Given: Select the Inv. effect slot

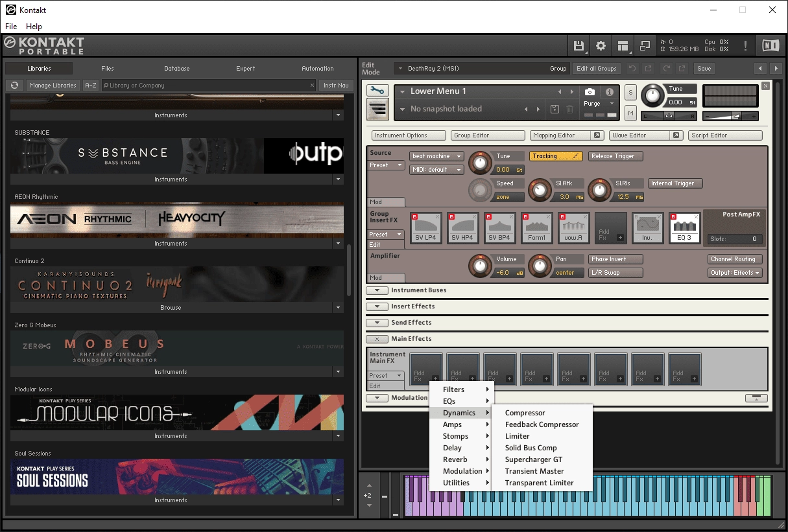Looking at the screenshot, I should click(648, 227).
